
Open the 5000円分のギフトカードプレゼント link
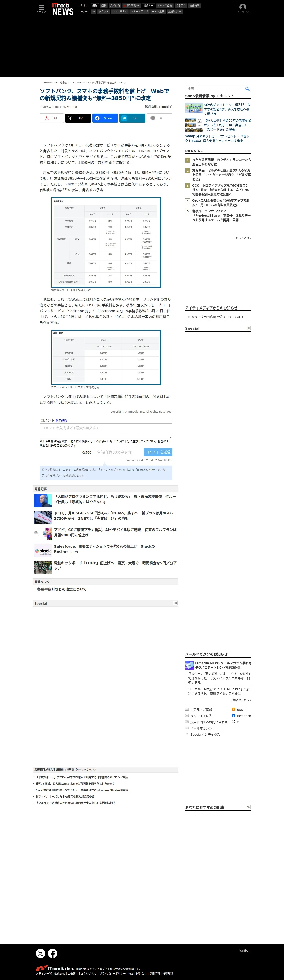[x=217, y=138]
